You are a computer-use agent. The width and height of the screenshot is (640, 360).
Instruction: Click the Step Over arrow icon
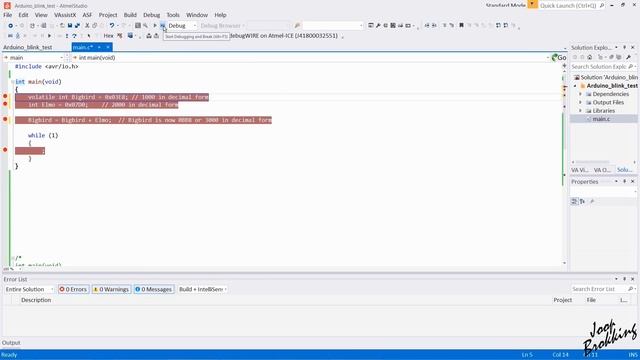pos(74,36)
